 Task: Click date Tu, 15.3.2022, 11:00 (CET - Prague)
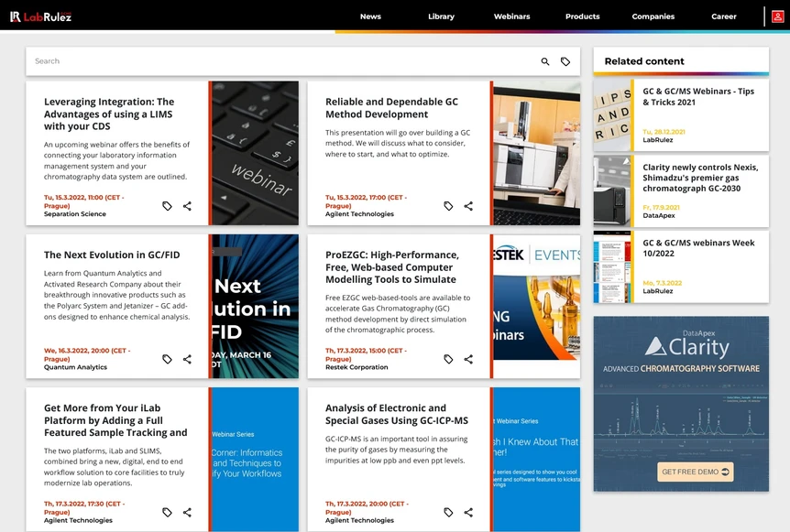(83, 201)
